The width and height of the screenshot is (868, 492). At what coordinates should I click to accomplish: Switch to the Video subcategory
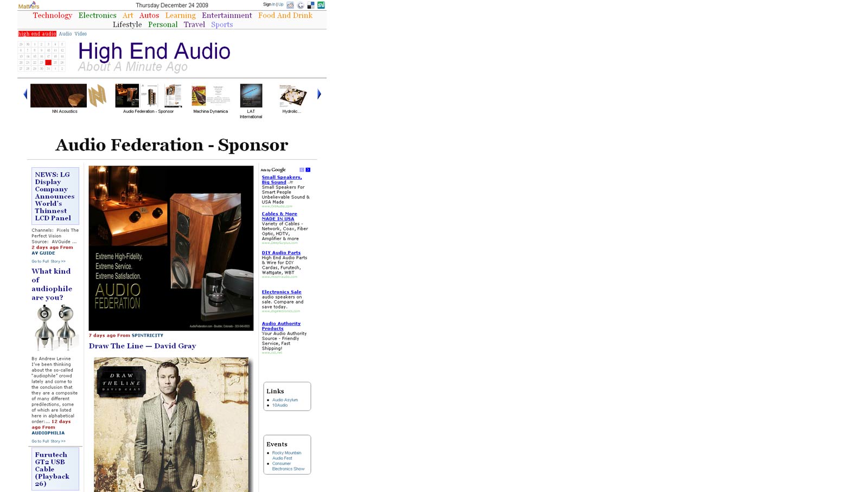(x=80, y=34)
